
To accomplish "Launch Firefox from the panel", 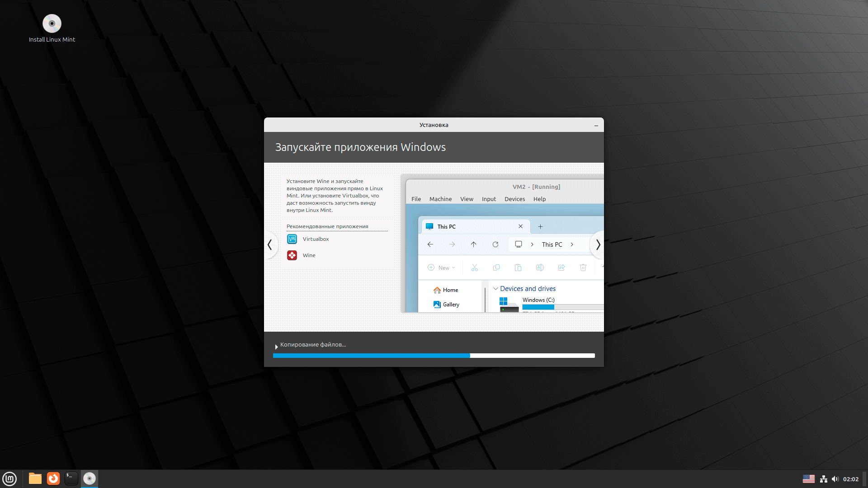I will tap(53, 479).
